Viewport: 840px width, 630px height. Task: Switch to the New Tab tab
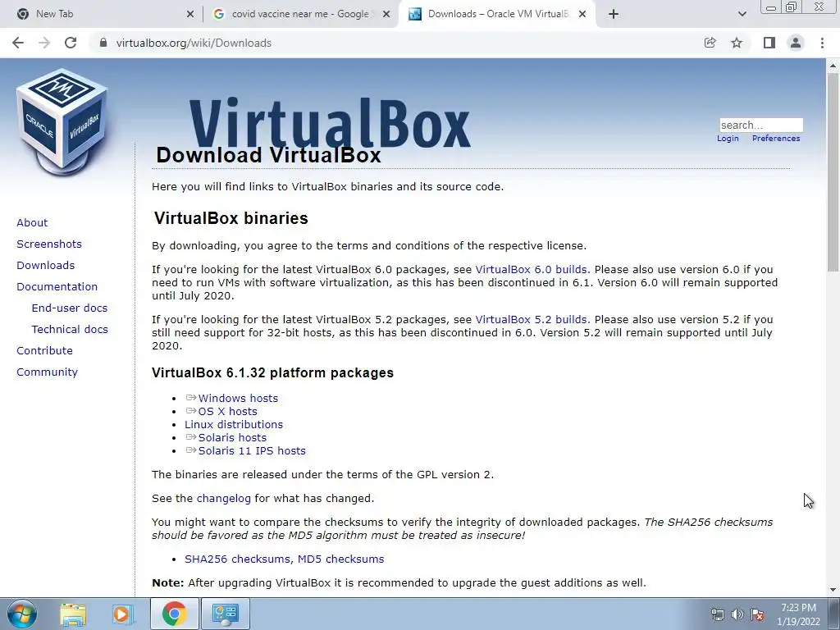click(102, 14)
